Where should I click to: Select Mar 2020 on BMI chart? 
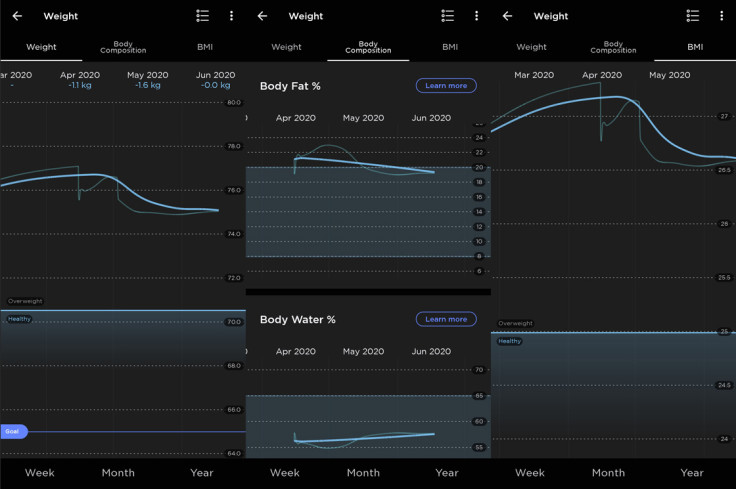coord(534,75)
